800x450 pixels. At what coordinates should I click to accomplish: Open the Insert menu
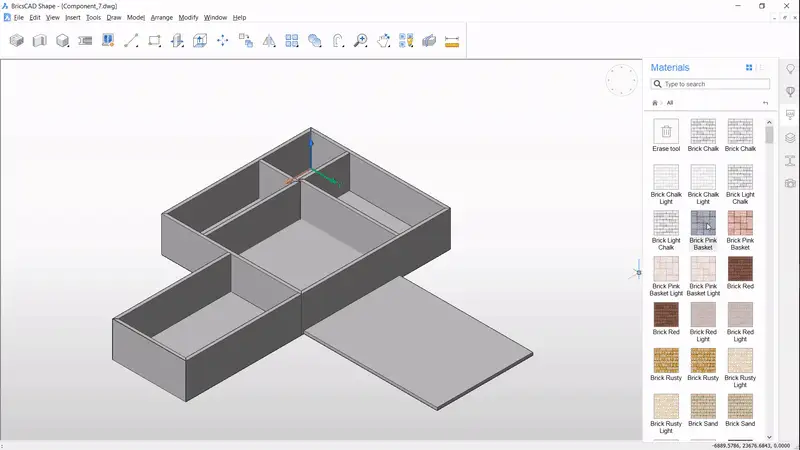[x=72, y=17]
